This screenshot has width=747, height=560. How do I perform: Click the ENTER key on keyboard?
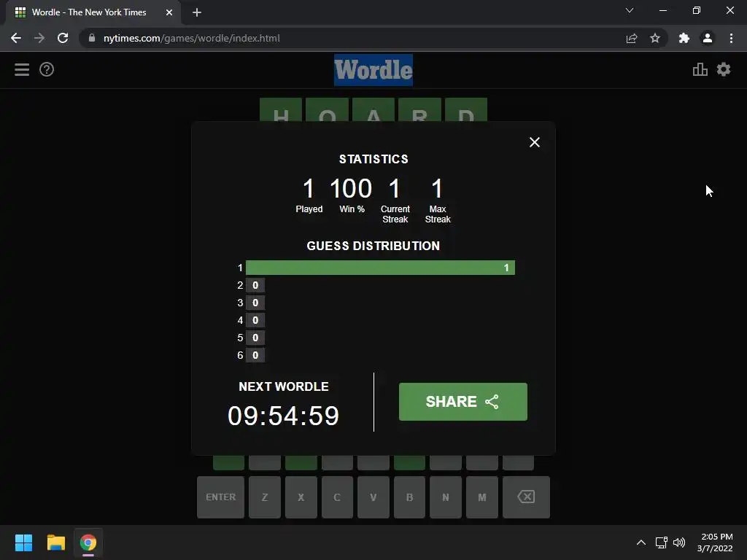(x=220, y=497)
